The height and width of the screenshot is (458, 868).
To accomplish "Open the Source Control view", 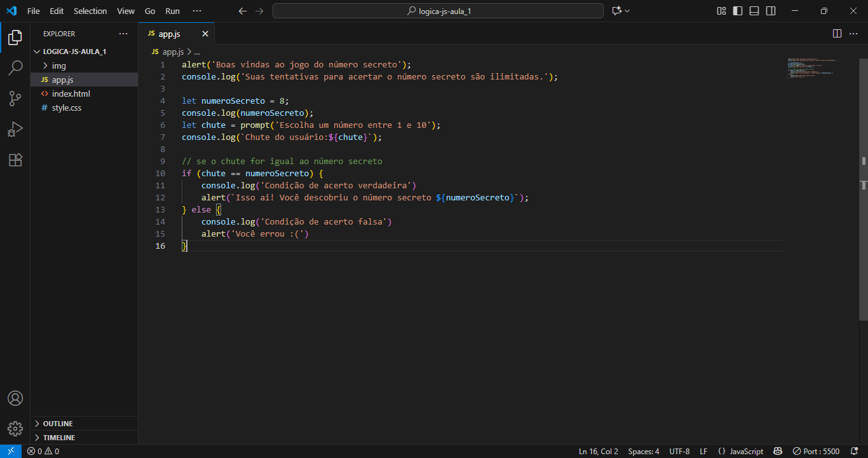I will pos(15,99).
